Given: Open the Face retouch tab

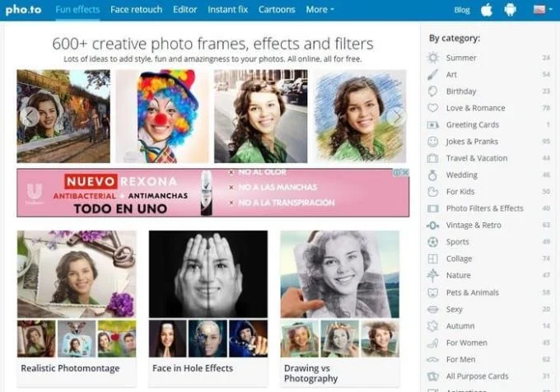Looking at the screenshot, I should pyautogui.click(x=136, y=10).
